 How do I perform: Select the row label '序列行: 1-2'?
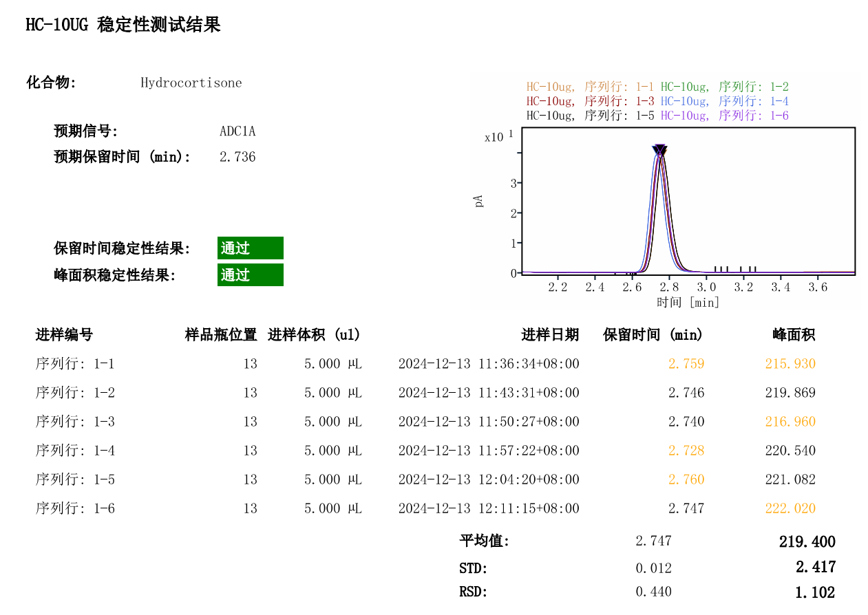[x=75, y=393]
